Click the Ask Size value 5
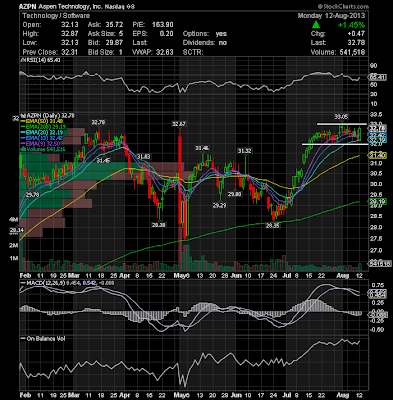This screenshot has height=400, width=393. click(x=121, y=34)
